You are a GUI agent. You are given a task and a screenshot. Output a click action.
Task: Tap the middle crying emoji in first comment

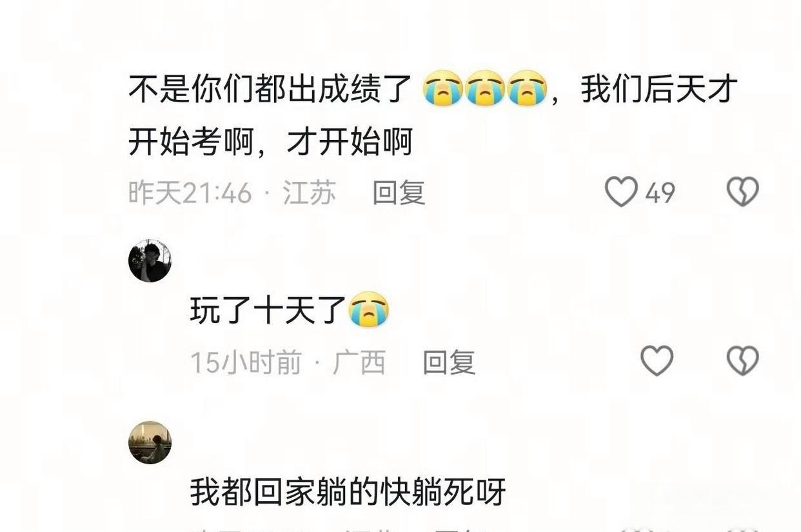(x=485, y=88)
